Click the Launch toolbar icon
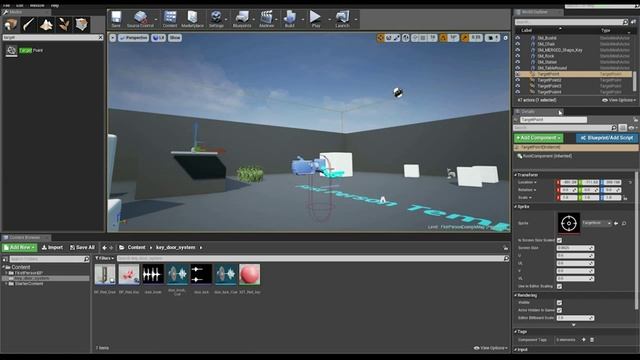This screenshot has width=640, height=360. (x=342, y=19)
